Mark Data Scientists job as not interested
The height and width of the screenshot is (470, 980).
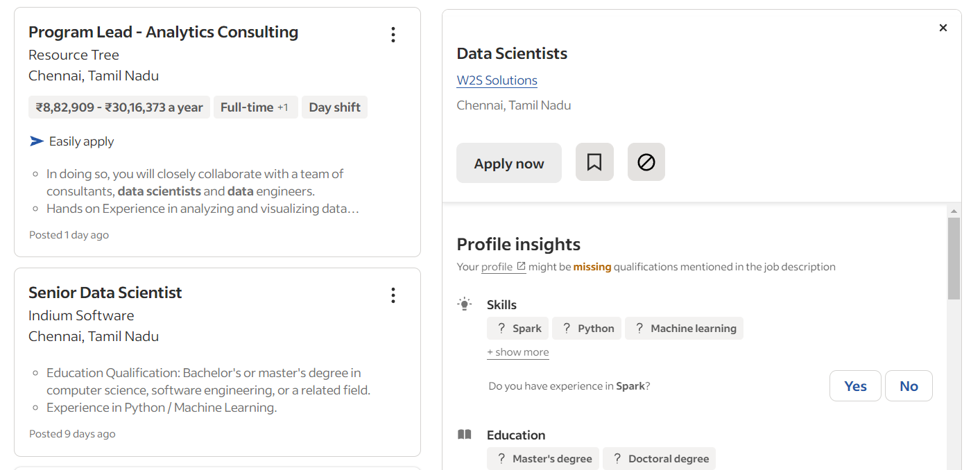click(x=646, y=162)
